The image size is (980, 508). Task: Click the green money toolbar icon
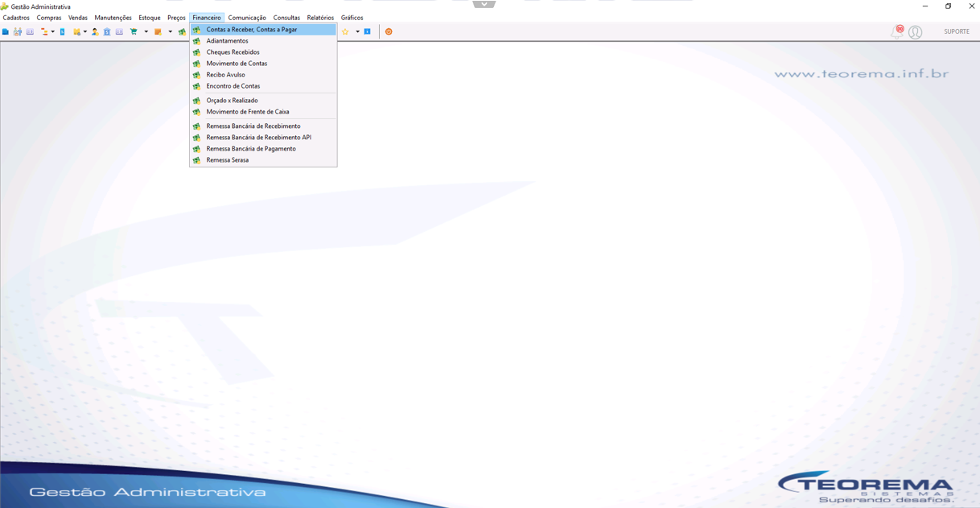(183, 31)
